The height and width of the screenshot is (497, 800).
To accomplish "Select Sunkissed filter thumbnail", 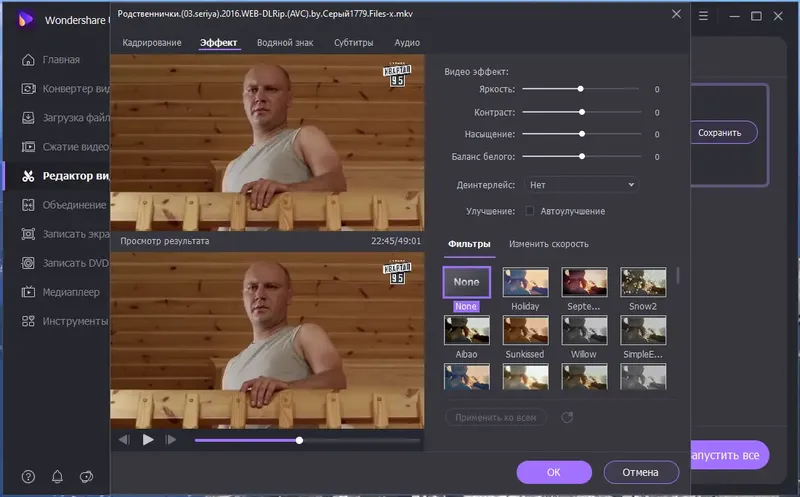I will (526, 330).
